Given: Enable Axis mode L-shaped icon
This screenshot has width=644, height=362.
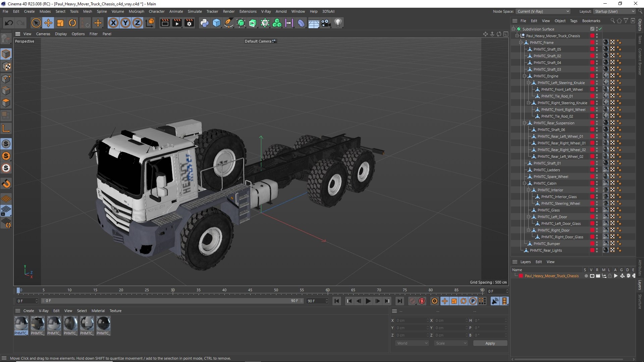Looking at the screenshot, I should pos(6,128).
